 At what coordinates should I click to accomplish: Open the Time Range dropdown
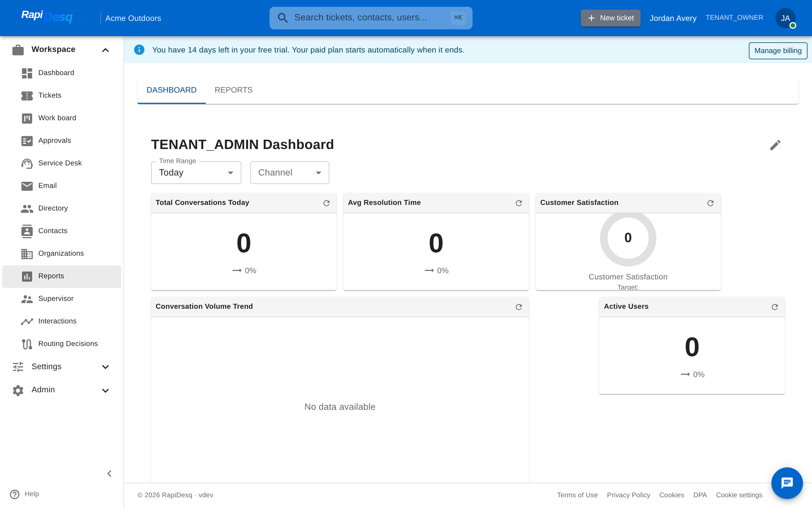click(x=196, y=173)
